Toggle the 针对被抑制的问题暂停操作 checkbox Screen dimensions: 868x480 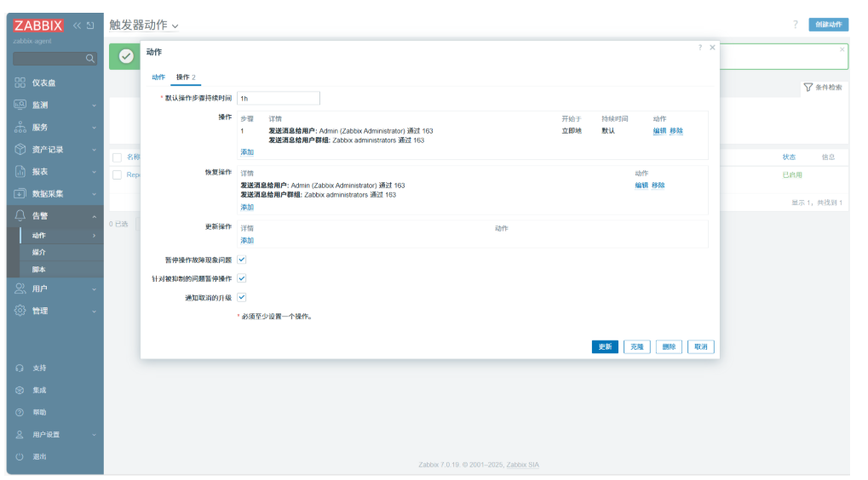[x=242, y=278]
